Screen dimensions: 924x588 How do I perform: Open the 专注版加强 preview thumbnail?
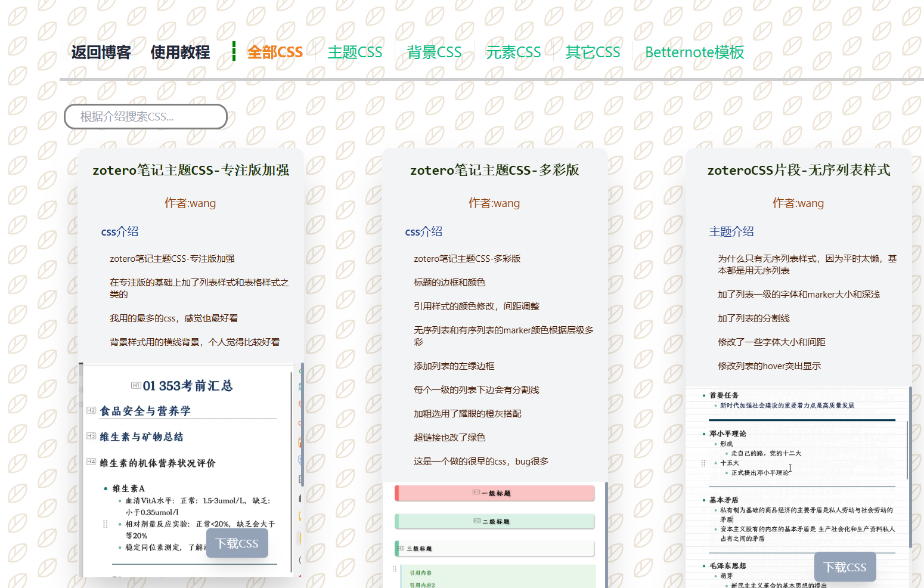click(x=191, y=470)
